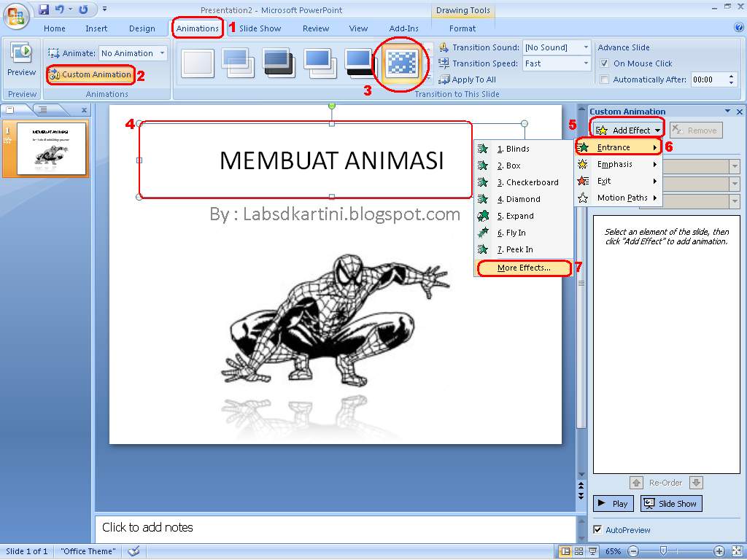Open PowerPoint help icon
Screen dimensions: 747x560
(x=739, y=28)
